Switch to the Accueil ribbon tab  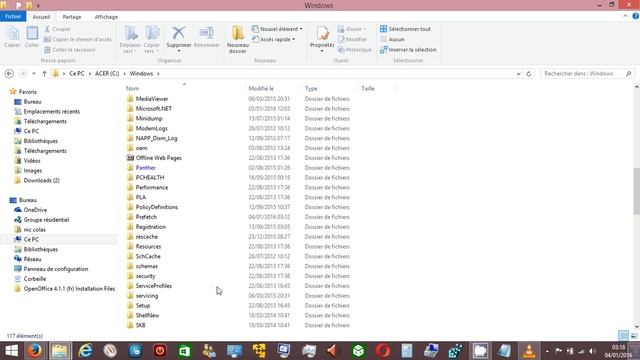[x=41, y=17]
